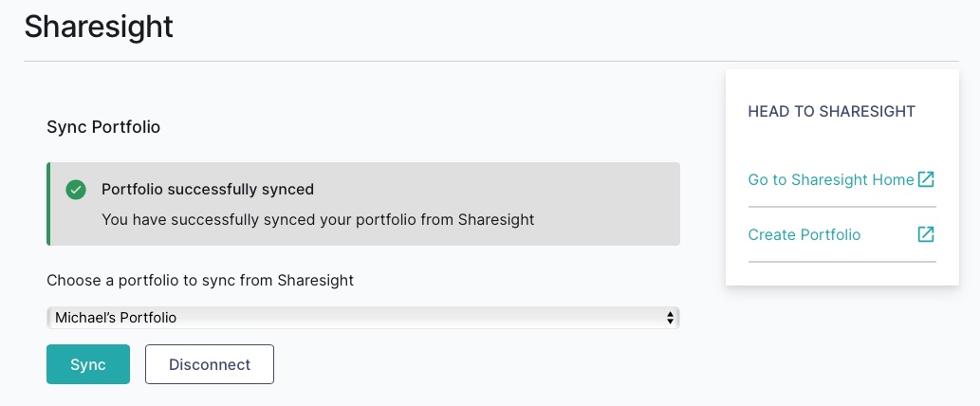Open the Michael's Portfolio dropdown
Image resolution: width=980 pixels, height=406 pixels.
tap(362, 318)
